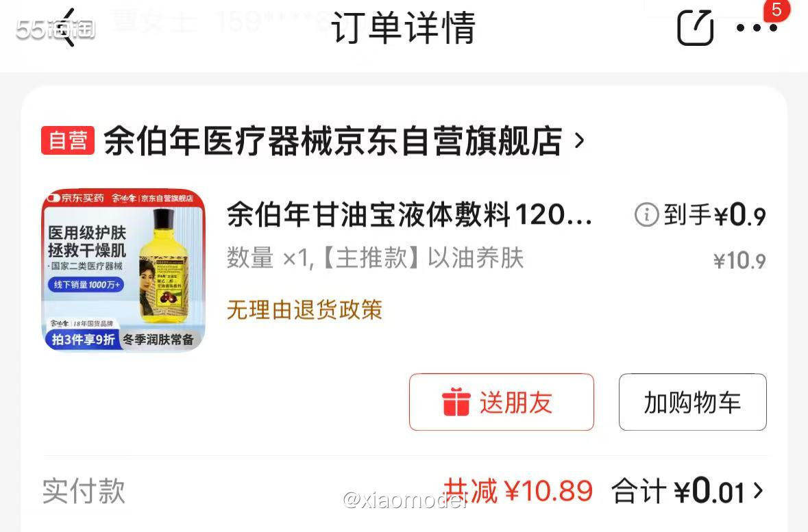The image size is (808, 532).
Task: Open the three-dot more menu
Action: [x=757, y=28]
